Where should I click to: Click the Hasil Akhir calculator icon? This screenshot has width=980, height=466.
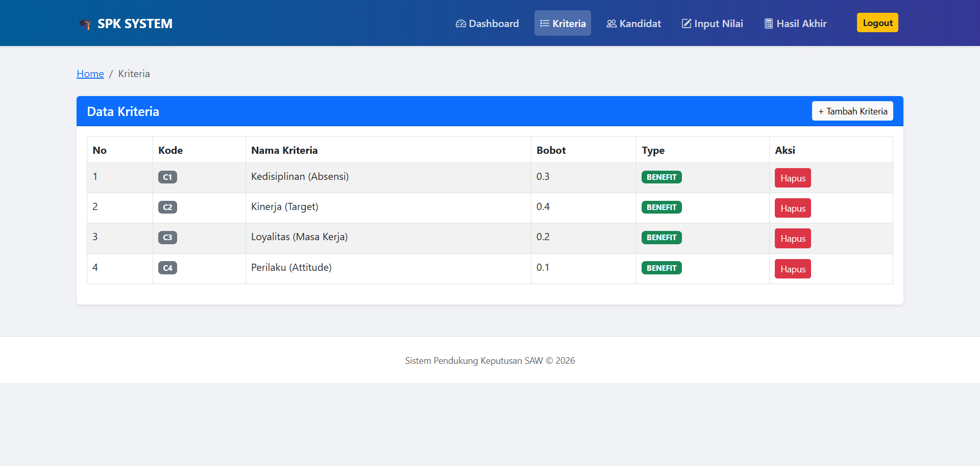(x=768, y=23)
